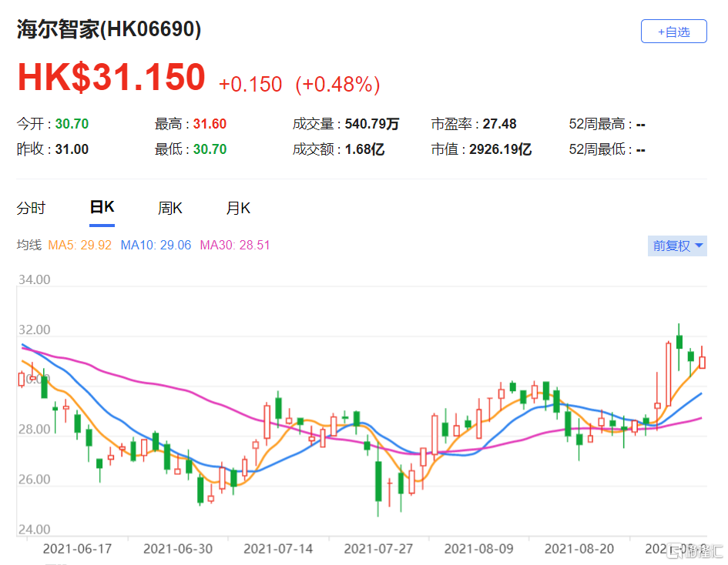Click the MA5: 29.92 indicator label

coord(80,245)
